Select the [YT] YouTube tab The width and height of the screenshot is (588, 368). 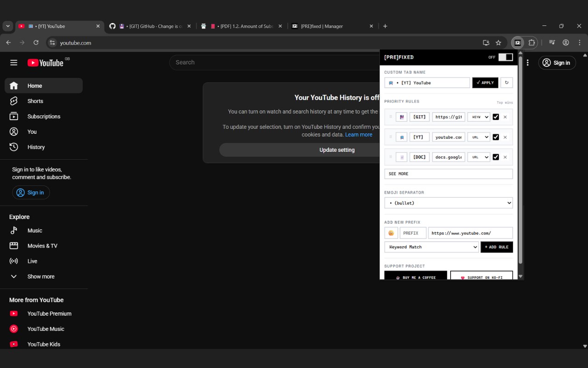[x=59, y=26]
